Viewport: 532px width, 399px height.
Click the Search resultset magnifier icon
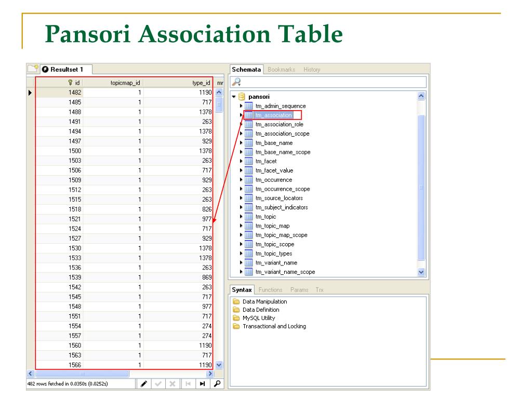coord(217,384)
